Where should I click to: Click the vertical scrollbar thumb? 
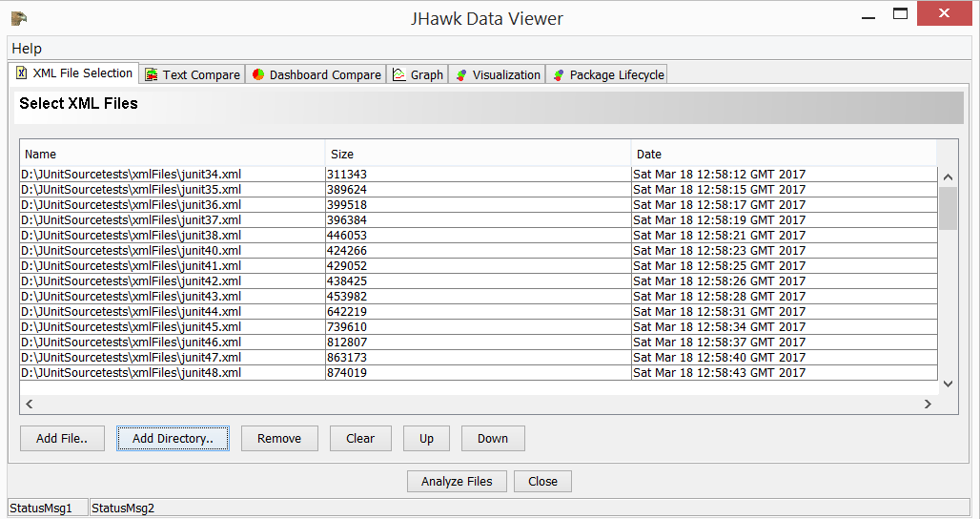pos(949,208)
